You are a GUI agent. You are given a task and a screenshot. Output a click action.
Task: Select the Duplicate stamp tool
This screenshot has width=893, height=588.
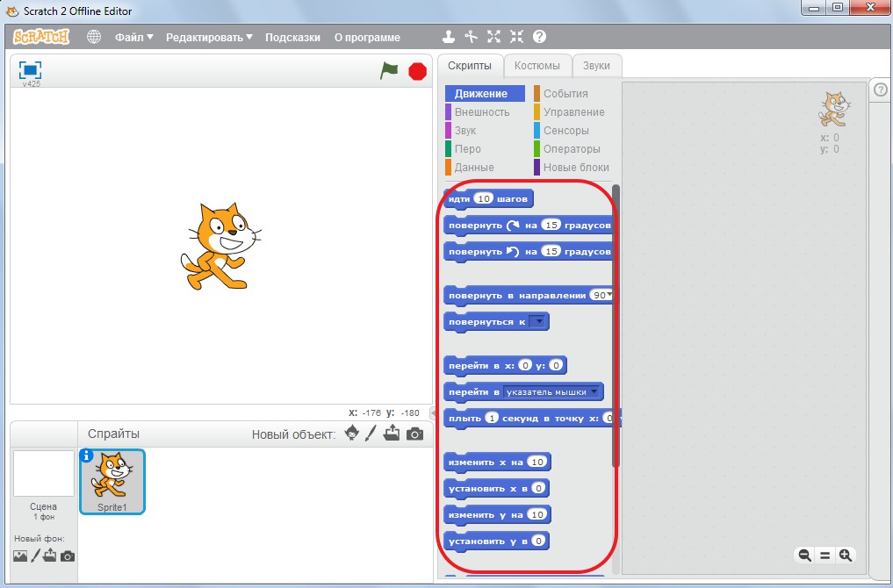[x=449, y=37]
